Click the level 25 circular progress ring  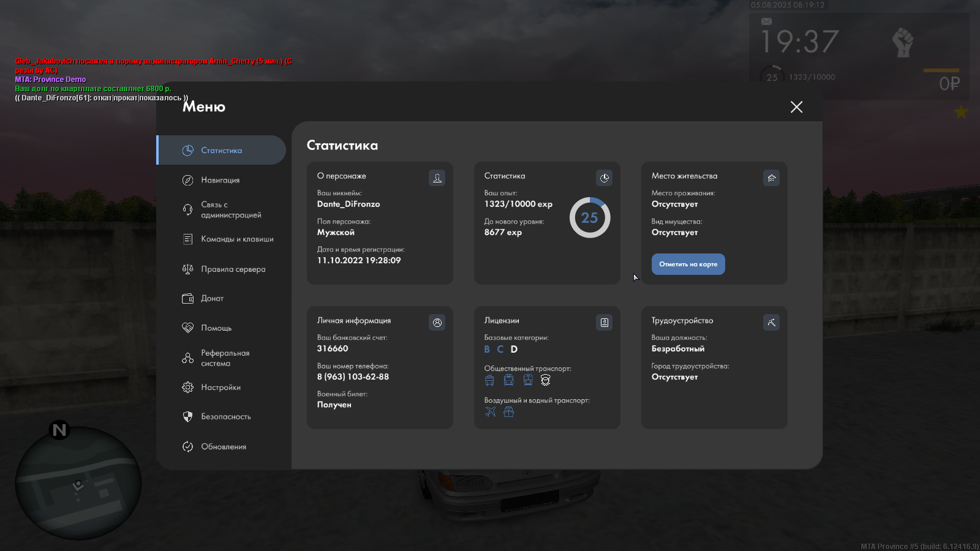tap(590, 217)
